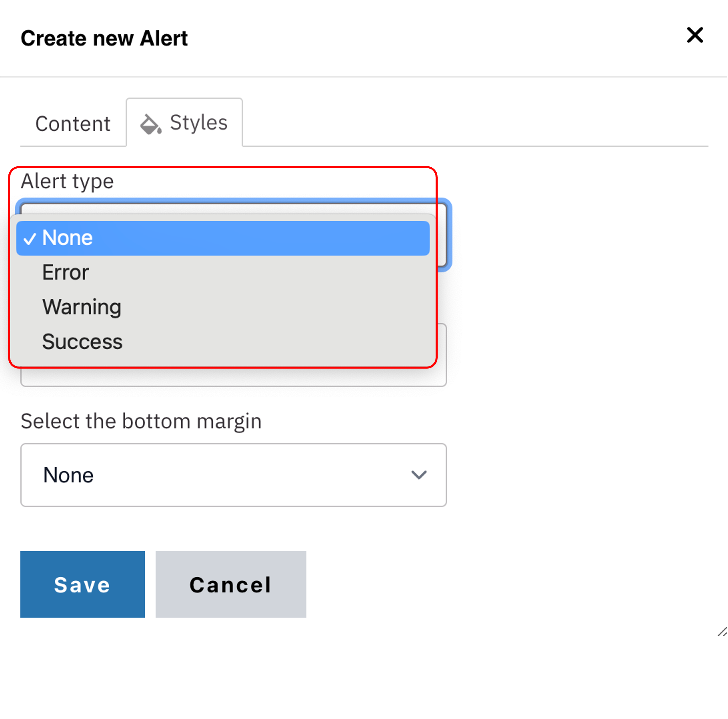Choose the Success alert type option
The width and height of the screenshot is (728, 719).
[82, 341]
